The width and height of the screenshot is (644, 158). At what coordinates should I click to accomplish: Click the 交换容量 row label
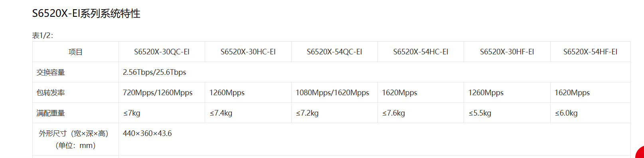pyautogui.click(x=75, y=72)
